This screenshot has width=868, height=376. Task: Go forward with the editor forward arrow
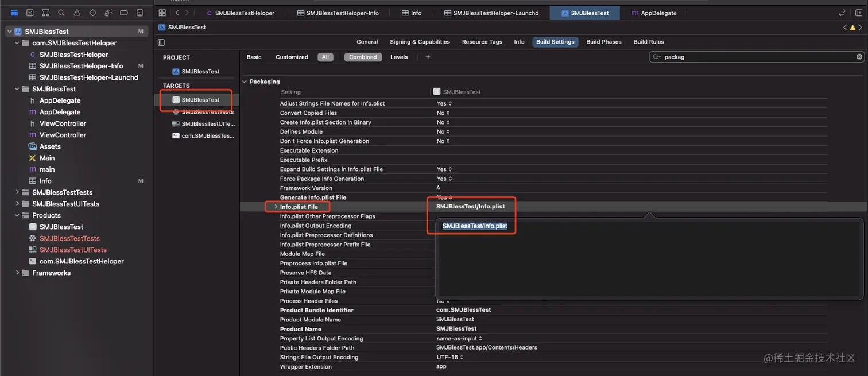click(187, 13)
